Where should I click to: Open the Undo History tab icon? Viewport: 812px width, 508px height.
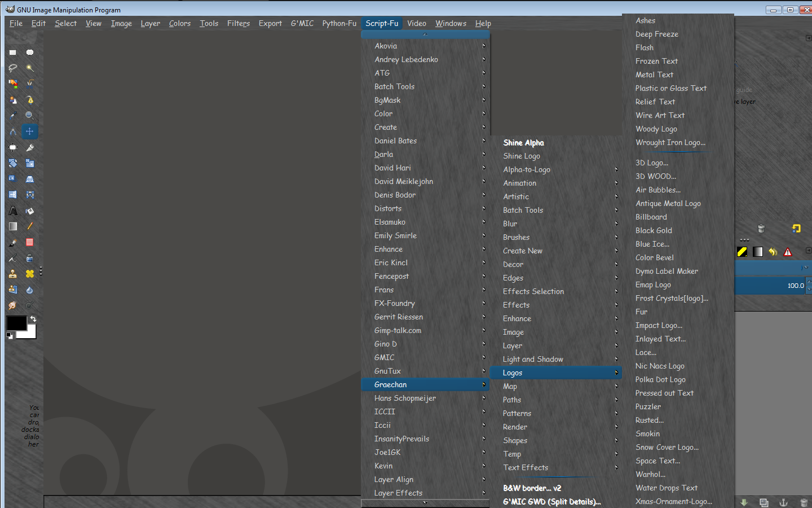(x=773, y=252)
